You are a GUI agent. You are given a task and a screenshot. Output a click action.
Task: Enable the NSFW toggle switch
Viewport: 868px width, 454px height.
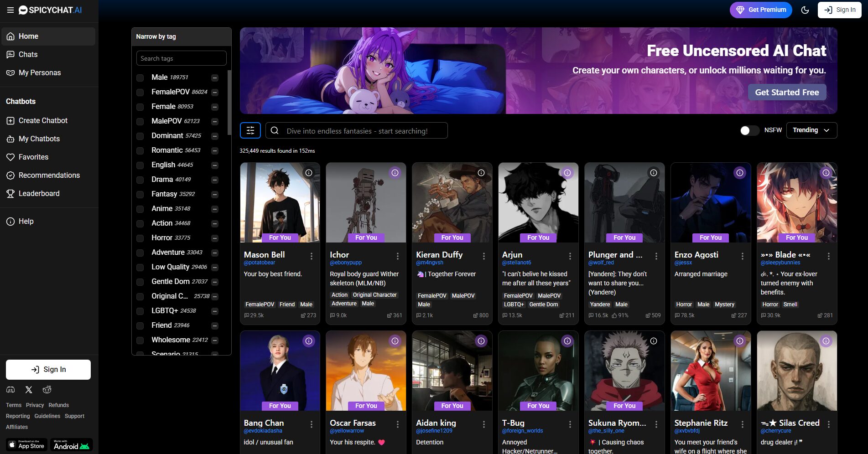pos(749,130)
